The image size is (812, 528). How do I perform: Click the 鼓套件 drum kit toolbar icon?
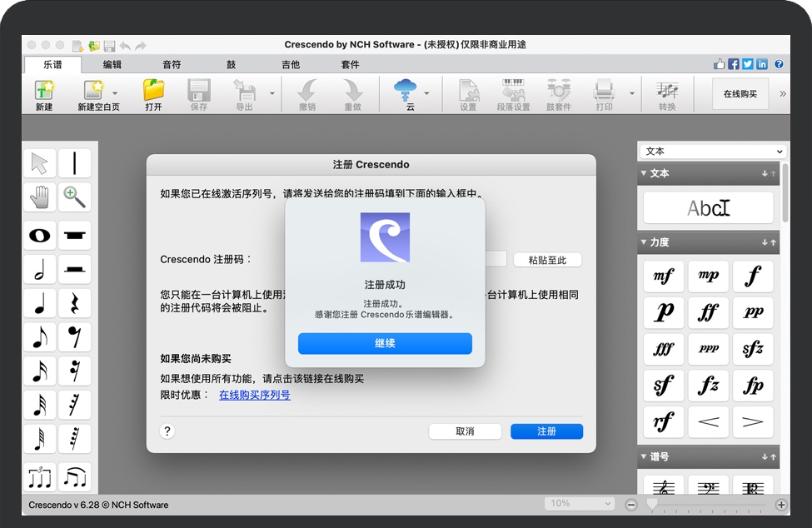point(560,93)
